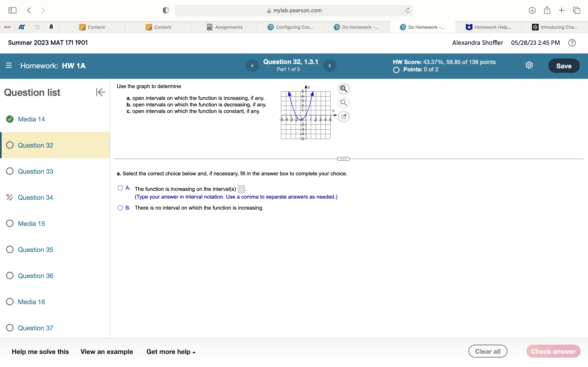Click the share icon in the browser toolbar
Viewport: 588px width, 367px height.
pyautogui.click(x=547, y=10)
